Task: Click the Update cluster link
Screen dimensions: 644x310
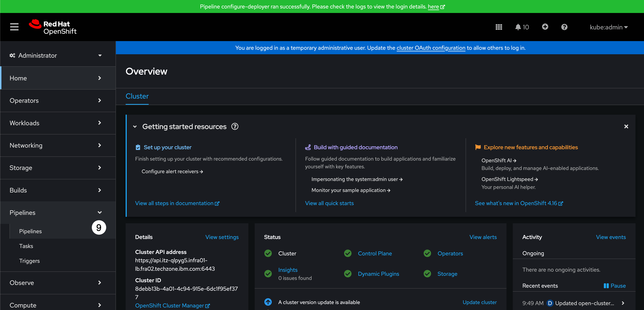Action: point(479,302)
